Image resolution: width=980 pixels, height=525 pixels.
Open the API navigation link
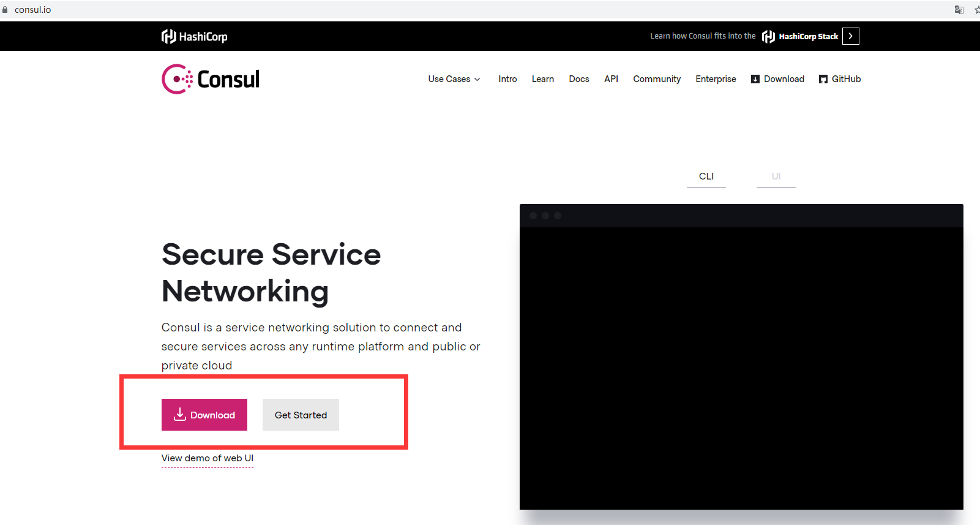pos(611,79)
